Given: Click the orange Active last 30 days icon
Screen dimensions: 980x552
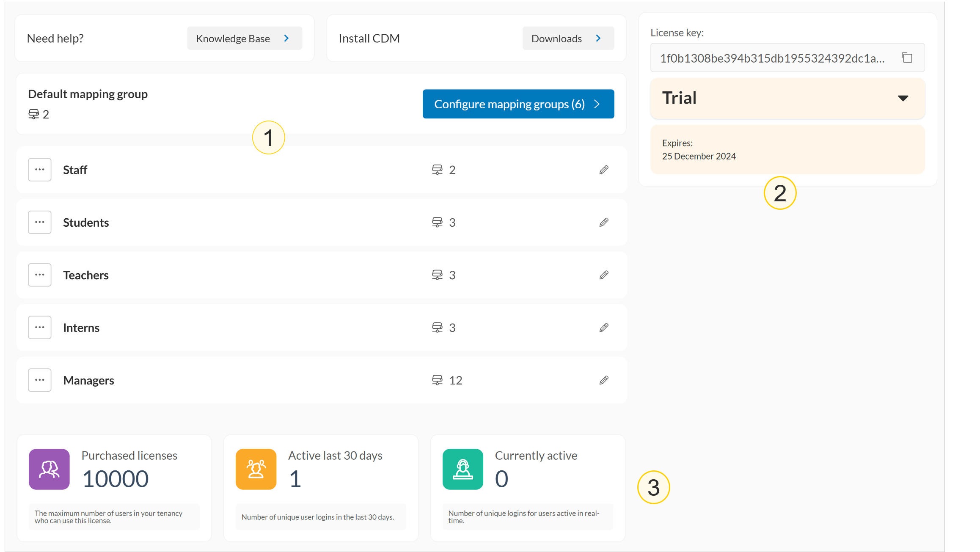Looking at the screenshot, I should 256,469.
